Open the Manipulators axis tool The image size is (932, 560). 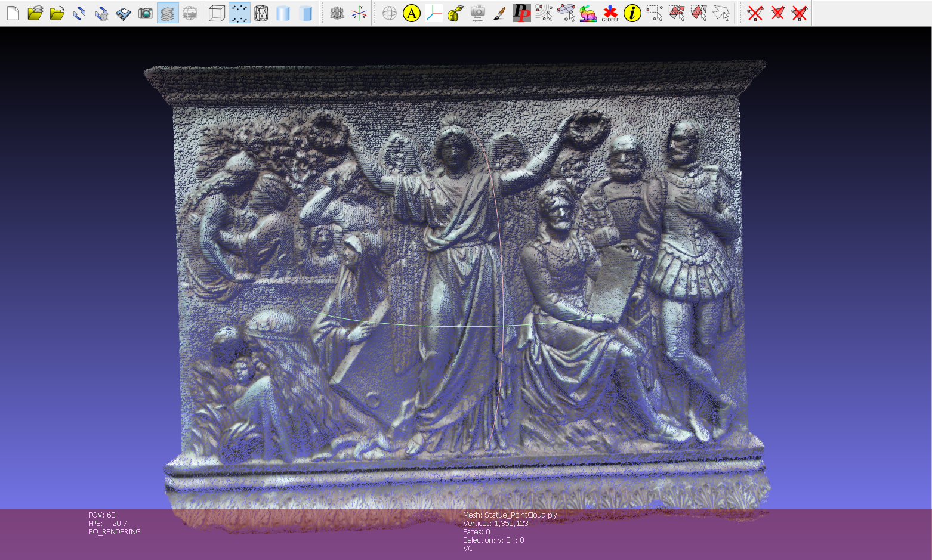point(434,13)
